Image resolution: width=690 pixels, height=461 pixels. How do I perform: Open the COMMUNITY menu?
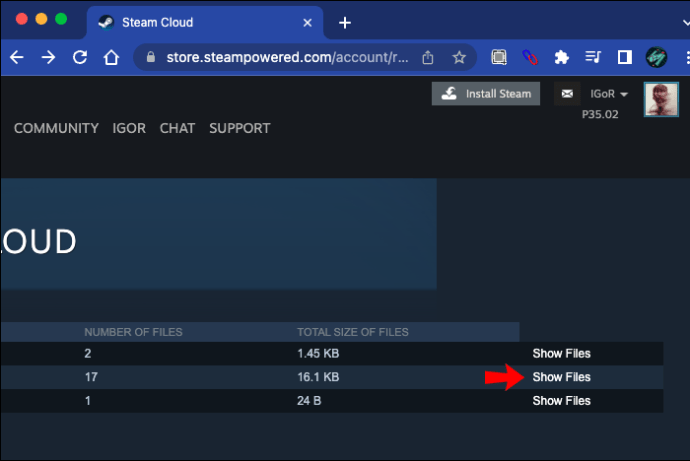56,128
